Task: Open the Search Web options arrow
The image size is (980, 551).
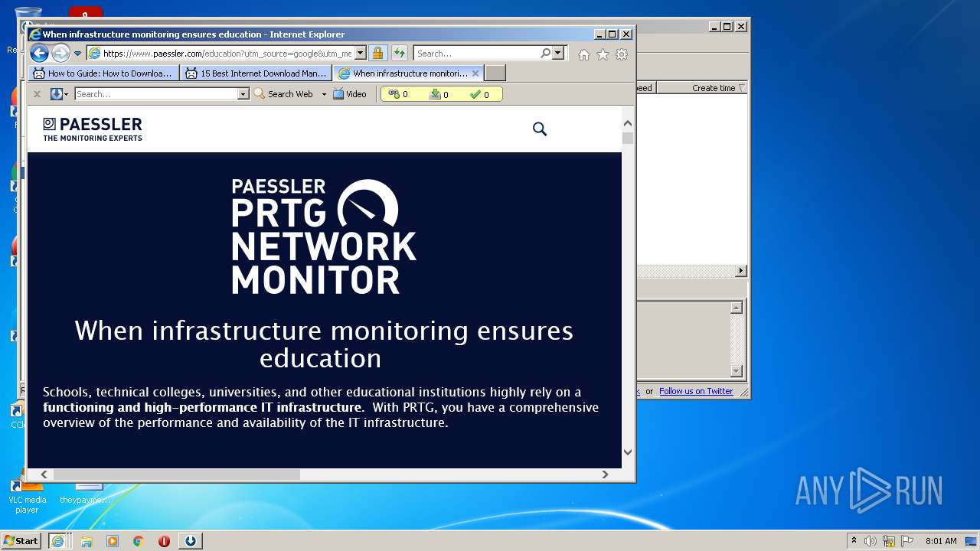Action: pyautogui.click(x=324, y=94)
